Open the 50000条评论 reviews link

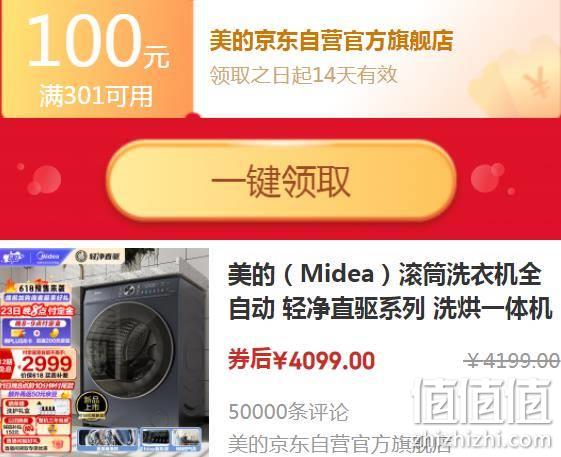click(288, 412)
